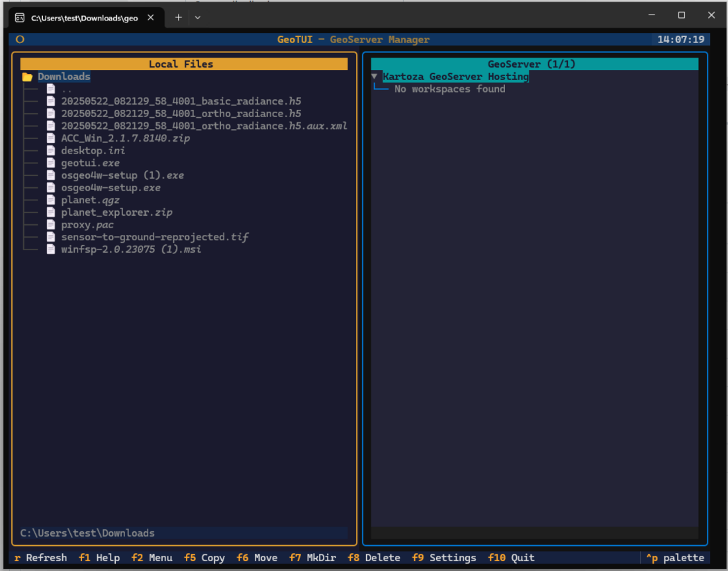The width and height of the screenshot is (728, 571).
Task: Click terminal icon in the window tab
Action: coord(20,18)
